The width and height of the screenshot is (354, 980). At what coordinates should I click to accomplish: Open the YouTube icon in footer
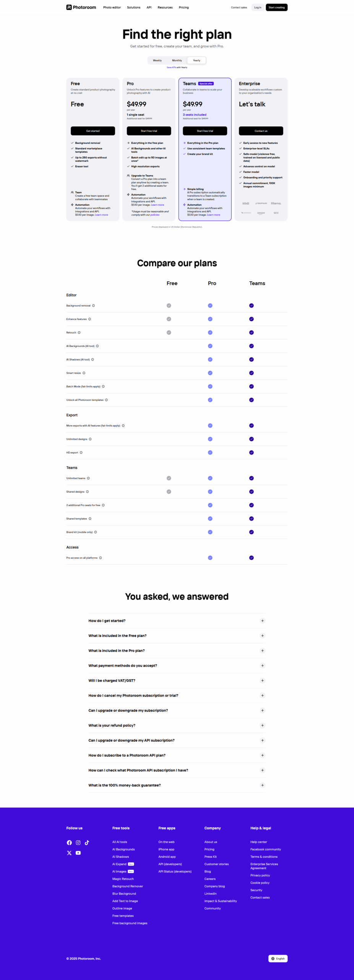click(78, 853)
